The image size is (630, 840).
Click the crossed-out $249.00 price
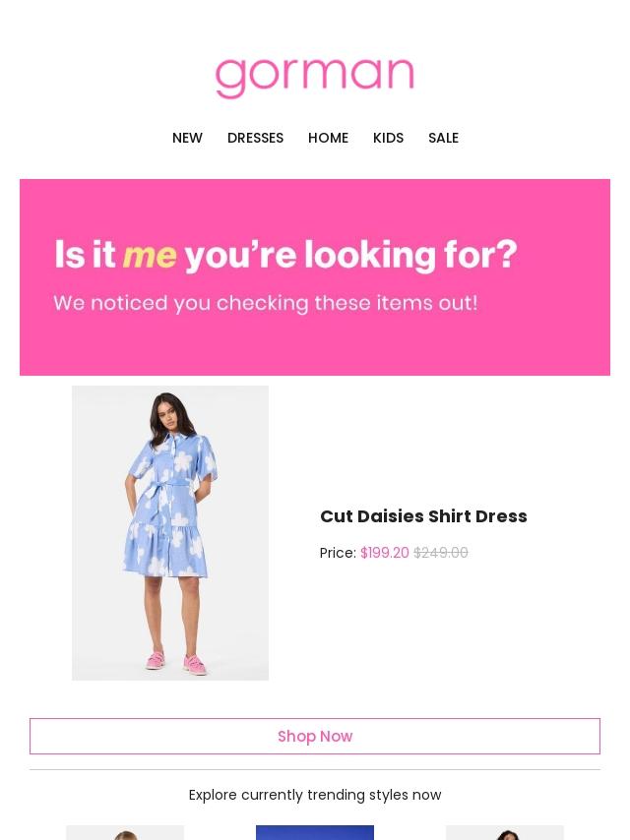pos(441,553)
